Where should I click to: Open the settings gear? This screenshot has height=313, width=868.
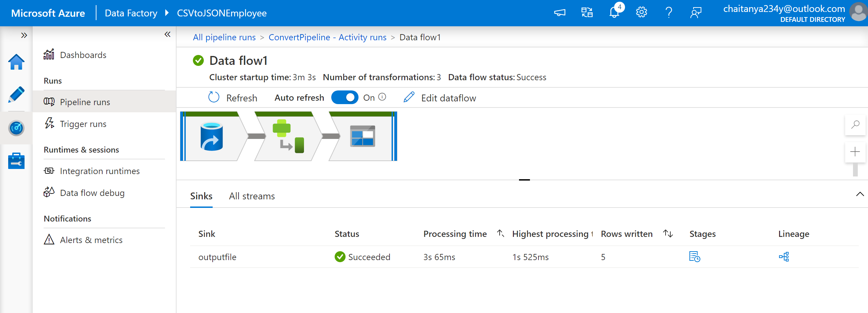click(641, 13)
